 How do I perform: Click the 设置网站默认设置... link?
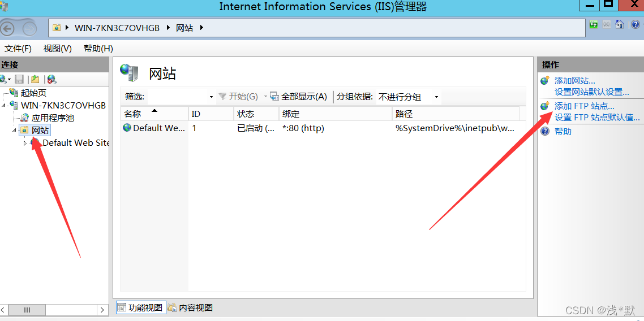[x=592, y=92]
